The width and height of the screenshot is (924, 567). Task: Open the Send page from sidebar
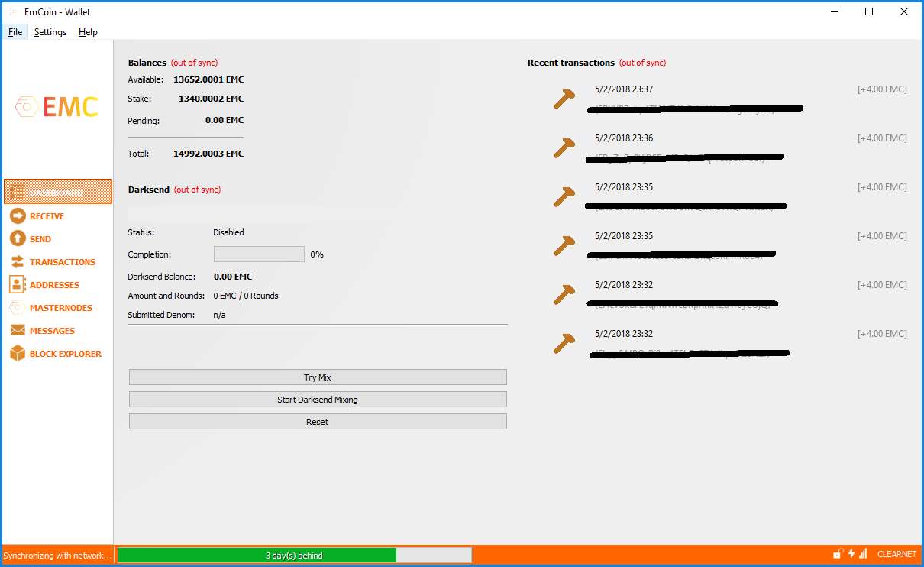pos(31,239)
